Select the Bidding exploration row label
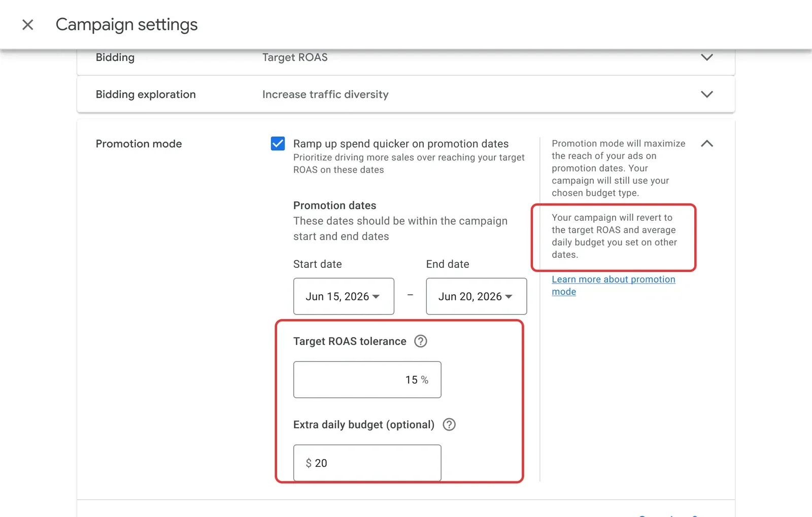 146,94
